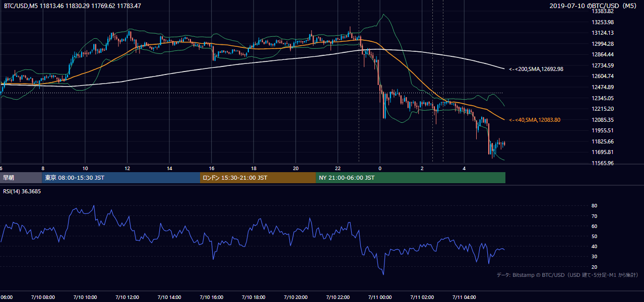644x302 pixels.
Task: Click RSI axis level 70
Action: click(x=595, y=216)
